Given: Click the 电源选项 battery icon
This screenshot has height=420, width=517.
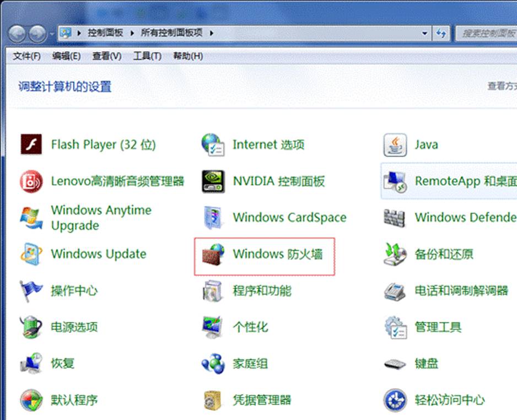Looking at the screenshot, I should click(x=31, y=327).
